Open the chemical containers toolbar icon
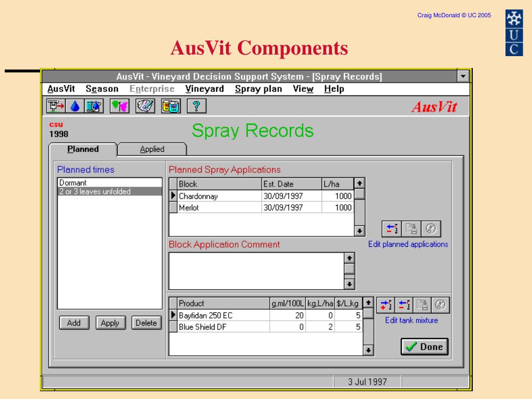 tap(171, 106)
